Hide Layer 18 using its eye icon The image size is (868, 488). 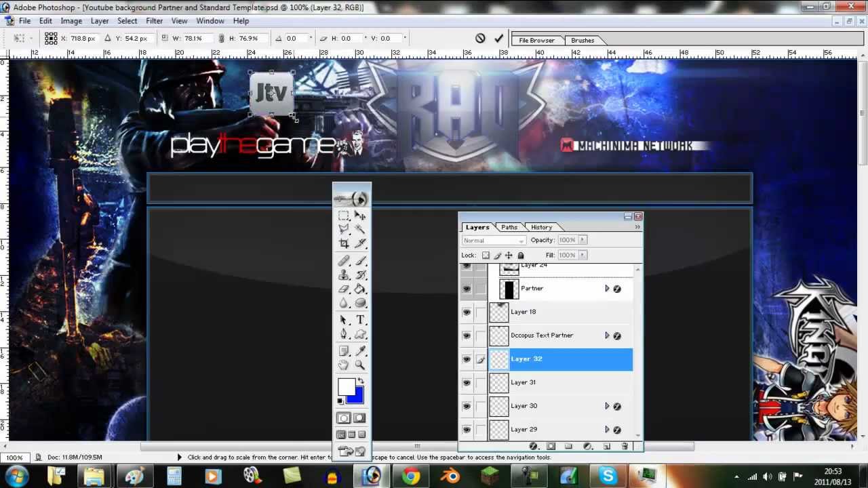[x=467, y=312]
